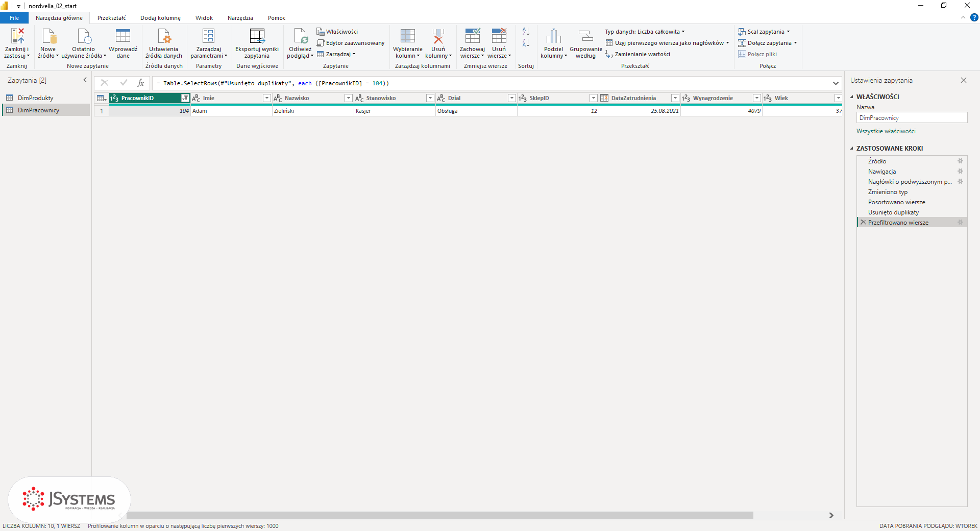This screenshot has height=531, width=980.
Task: Expand the formula bar chevron
Action: pyautogui.click(x=836, y=83)
